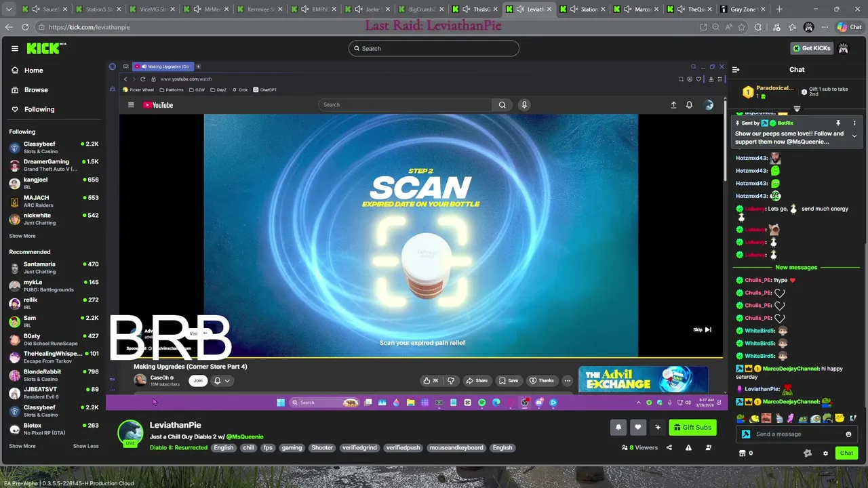Click the pin icon on BotRix message
Image resolution: width=868 pixels, height=488 pixels.
(838, 123)
